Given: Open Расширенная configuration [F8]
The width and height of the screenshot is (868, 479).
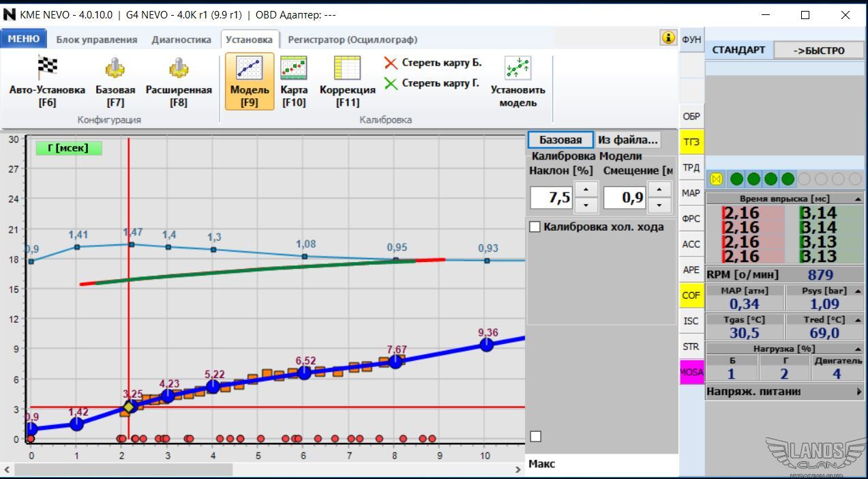Looking at the screenshot, I should coord(179,68).
